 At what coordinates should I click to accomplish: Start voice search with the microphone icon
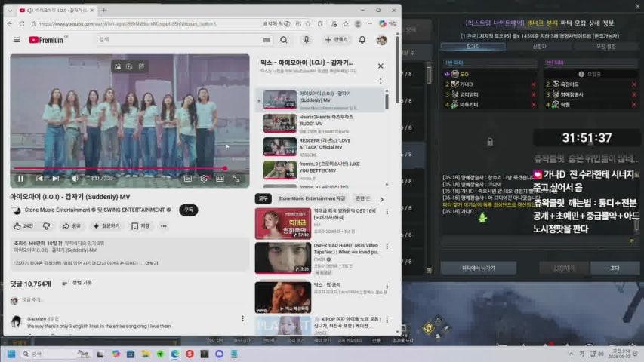pos(306,40)
